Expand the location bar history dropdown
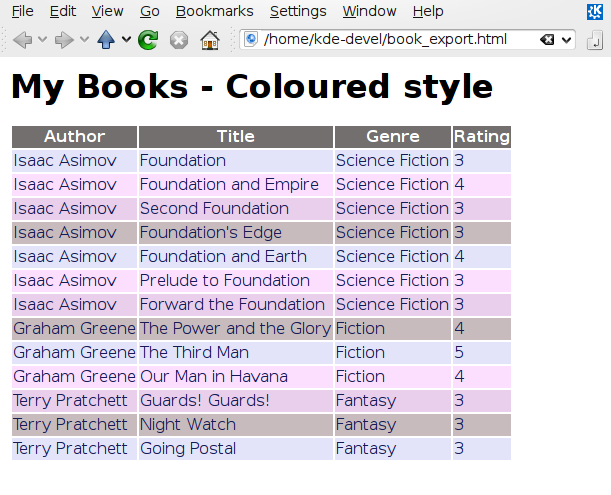The image size is (611, 495). tap(567, 40)
